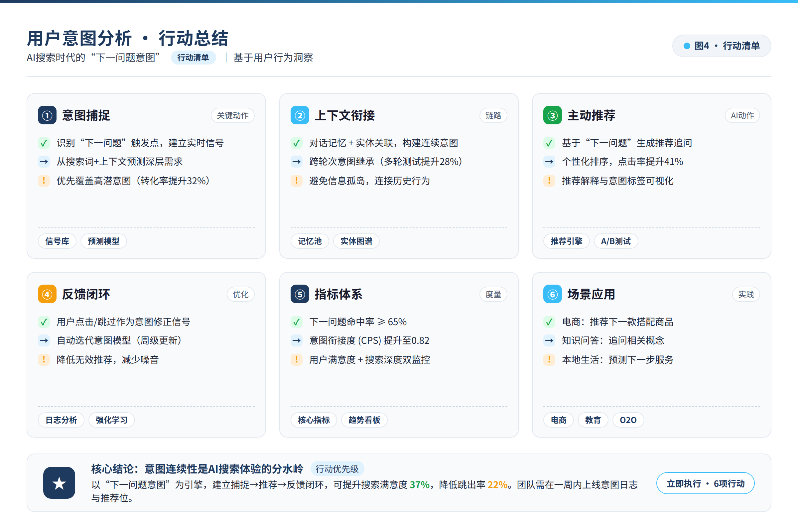The width and height of the screenshot is (798, 532).
Task: Click the checkmark icon before 基于“下一问题”生成推荐追问
Action: point(549,143)
